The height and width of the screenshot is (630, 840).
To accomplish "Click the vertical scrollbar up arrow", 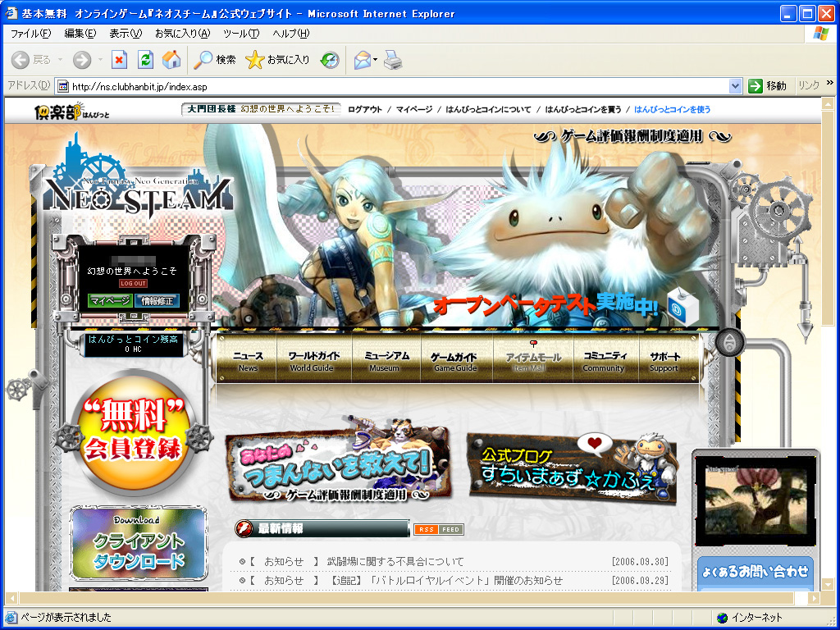I will tap(828, 103).
